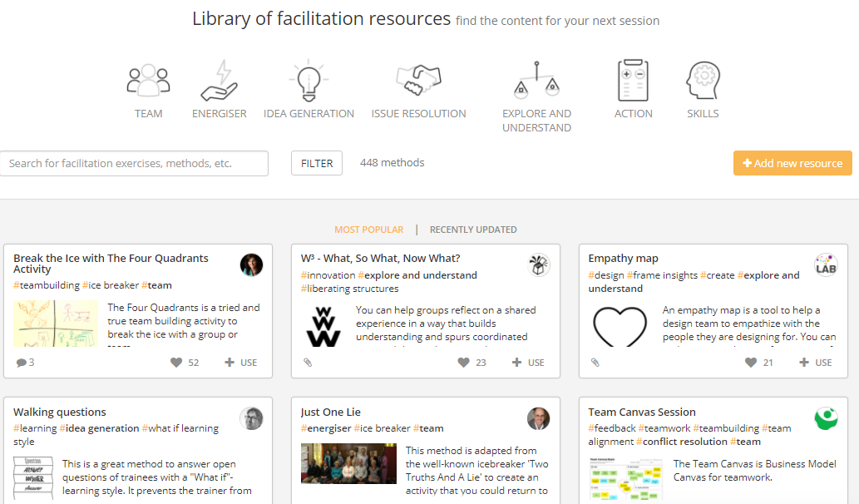Click the paperclip attachment on Empathy map
The width and height of the screenshot is (859, 504).
[595, 362]
